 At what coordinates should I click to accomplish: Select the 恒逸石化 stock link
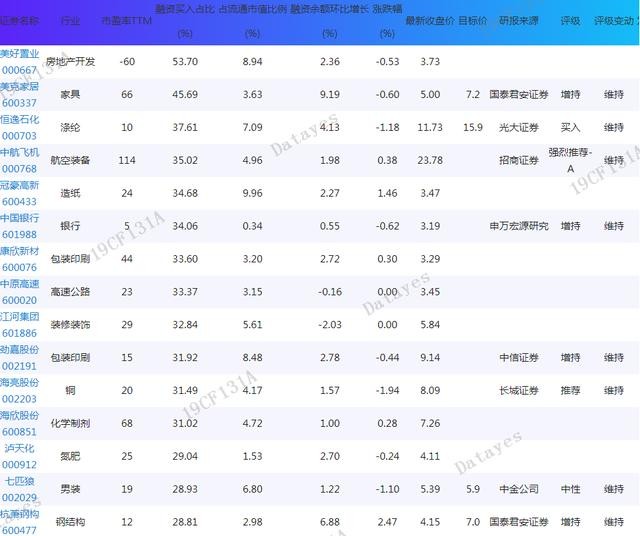[20, 127]
